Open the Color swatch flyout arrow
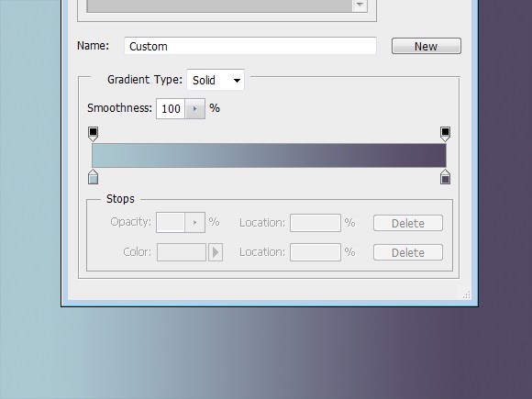The height and width of the screenshot is (399, 532). click(216, 252)
